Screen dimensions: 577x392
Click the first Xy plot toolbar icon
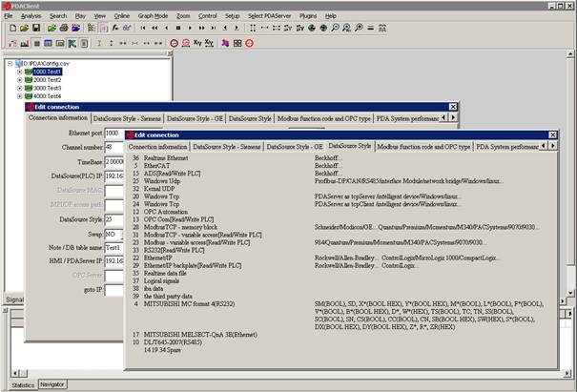point(198,43)
